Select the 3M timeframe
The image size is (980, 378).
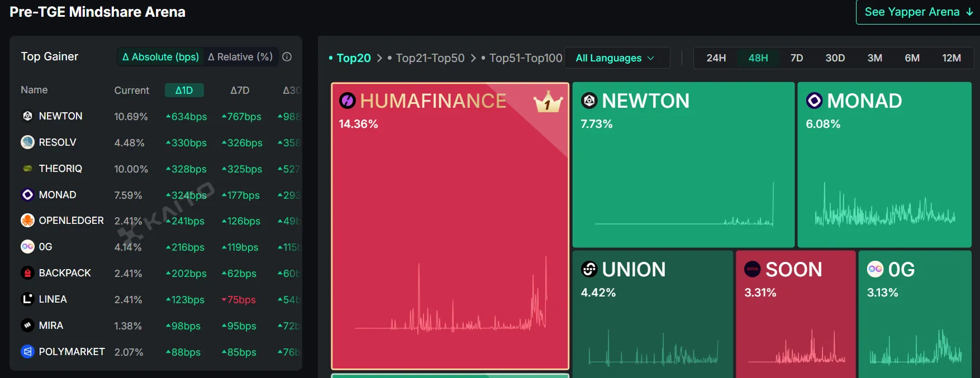[874, 58]
